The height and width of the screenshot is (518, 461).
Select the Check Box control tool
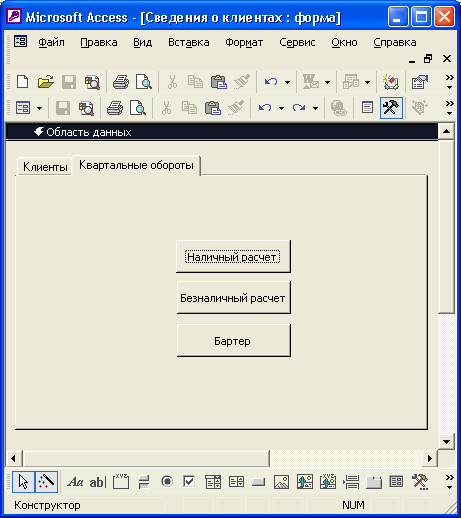click(x=189, y=482)
